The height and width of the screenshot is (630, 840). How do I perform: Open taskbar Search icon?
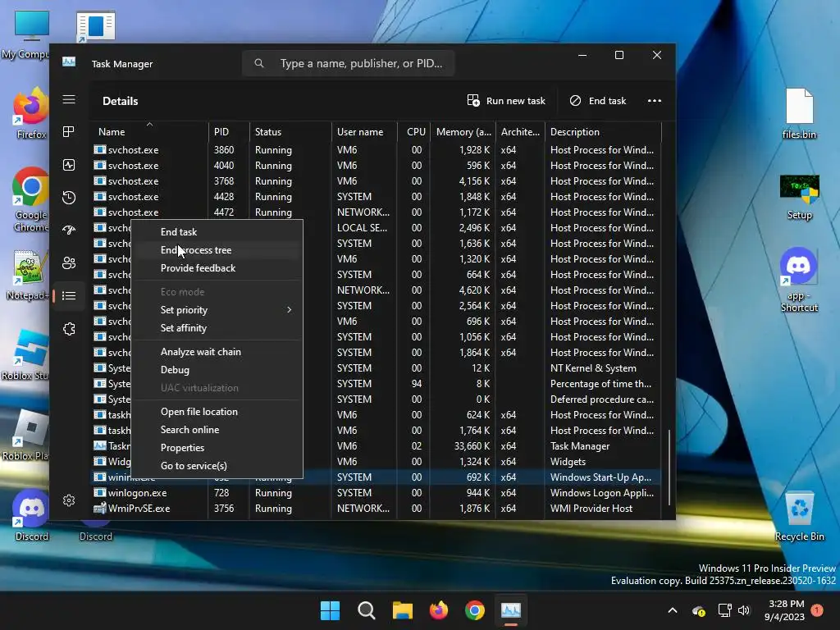point(367,610)
